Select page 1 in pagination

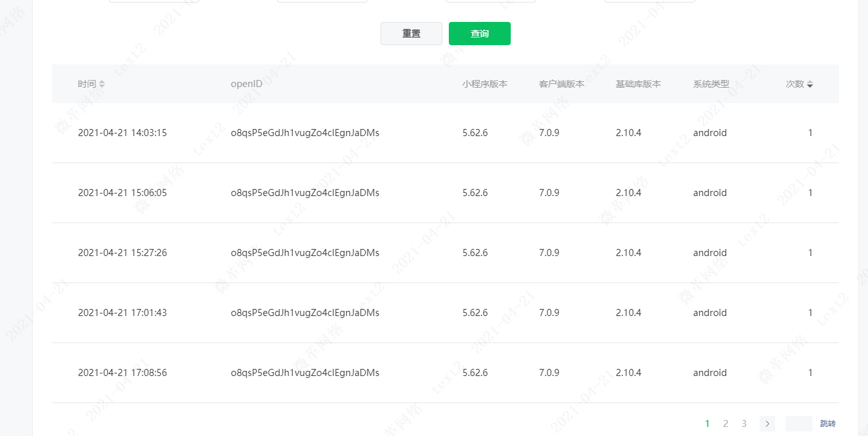coord(707,424)
